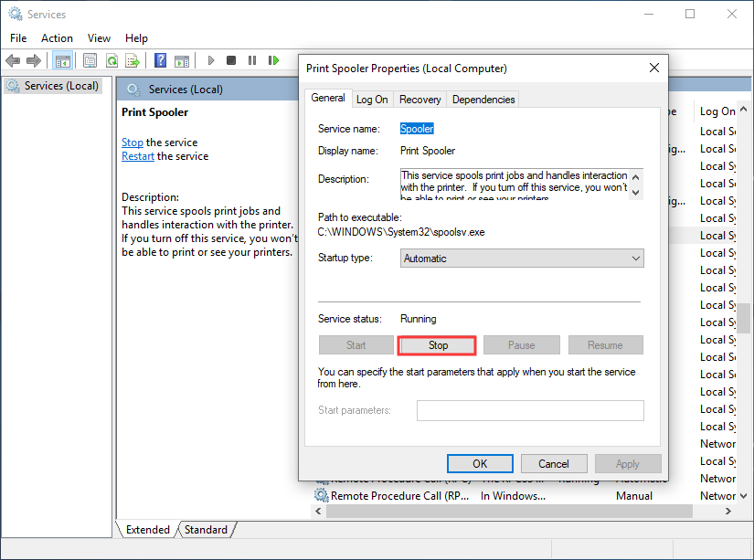Click the Spooler service name field

(417, 129)
